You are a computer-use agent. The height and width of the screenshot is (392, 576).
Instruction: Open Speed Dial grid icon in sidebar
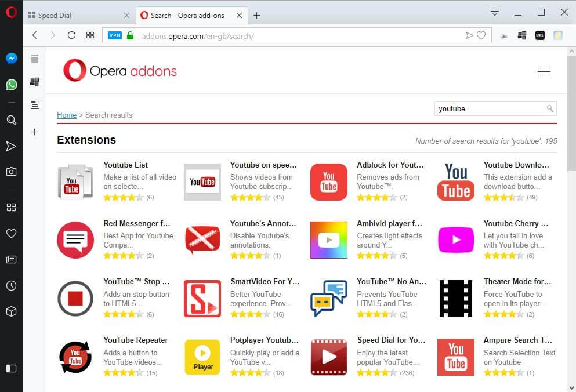[12, 207]
